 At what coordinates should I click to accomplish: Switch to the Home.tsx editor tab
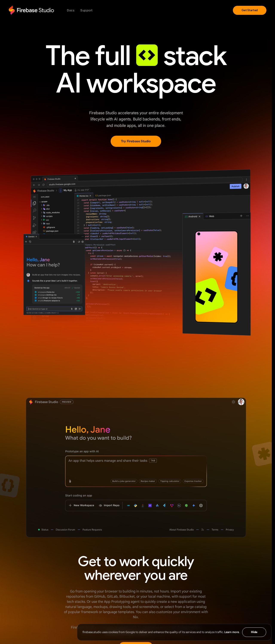click(x=84, y=196)
